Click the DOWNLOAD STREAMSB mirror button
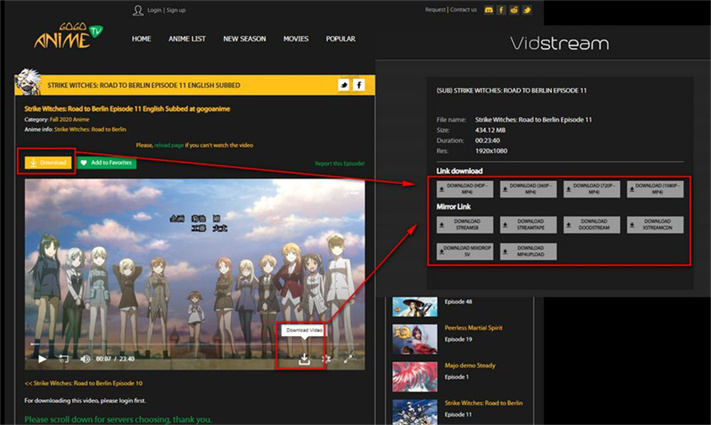Viewport: 711px width, 425px height. pyautogui.click(x=465, y=225)
